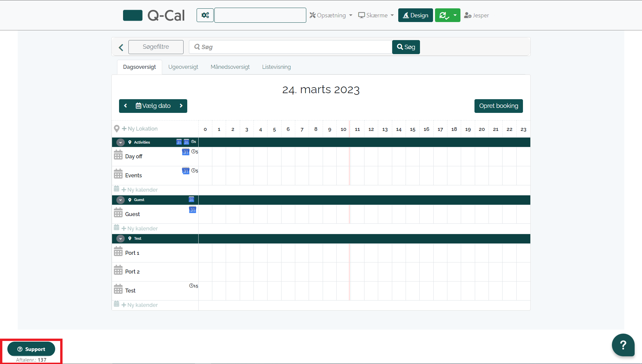The height and width of the screenshot is (364, 642).
Task: Click the Google Calendar icon on Day off row
Action: [x=186, y=152]
